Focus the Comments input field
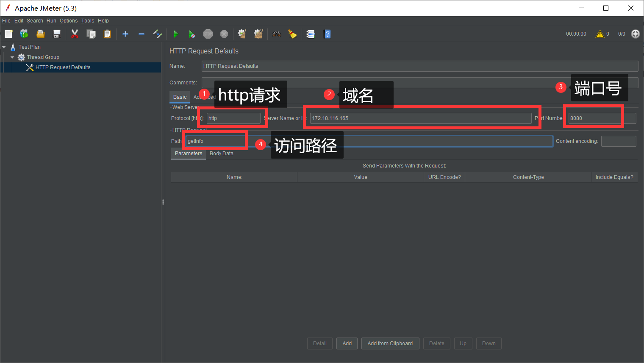This screenshot has height=363, width=644. click(x=420, y=83)
